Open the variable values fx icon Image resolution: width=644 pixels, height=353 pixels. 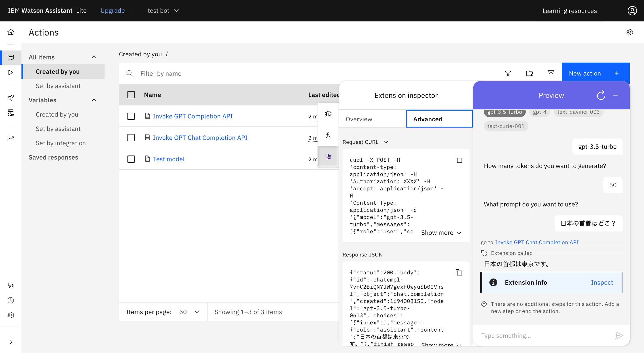click(328, 135)
